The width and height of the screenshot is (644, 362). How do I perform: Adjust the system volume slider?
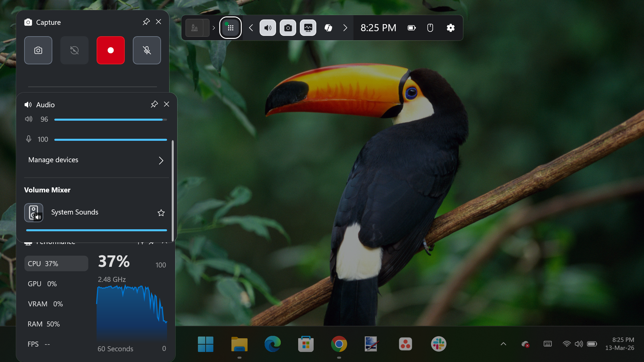coord(110,120)
